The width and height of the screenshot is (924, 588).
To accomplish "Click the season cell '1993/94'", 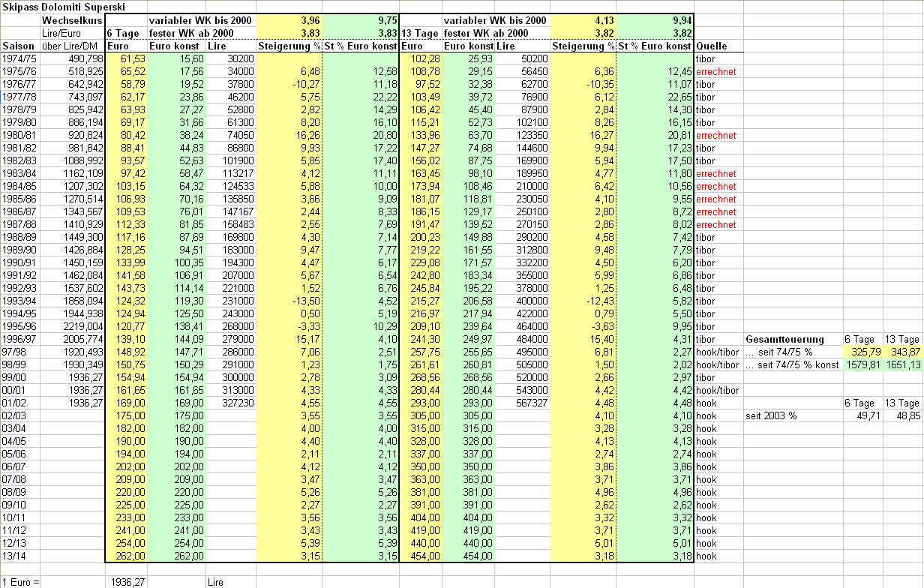I will [20, 301].
